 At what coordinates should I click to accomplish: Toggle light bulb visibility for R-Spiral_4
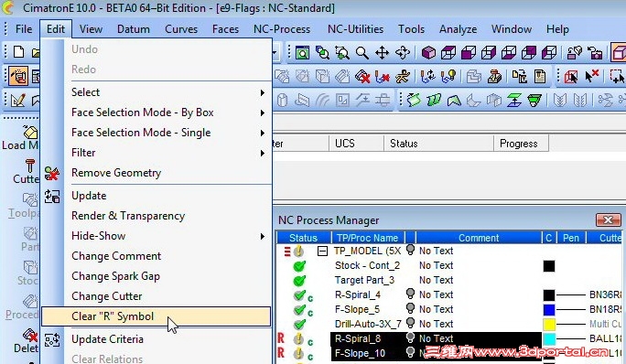pos(410,294)
